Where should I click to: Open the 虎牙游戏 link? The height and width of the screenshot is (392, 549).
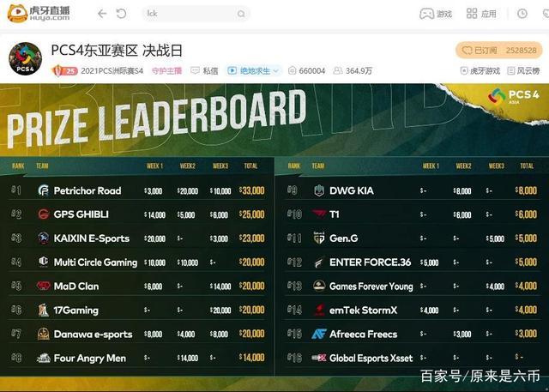pyautogui.click(x=476, y=71)
